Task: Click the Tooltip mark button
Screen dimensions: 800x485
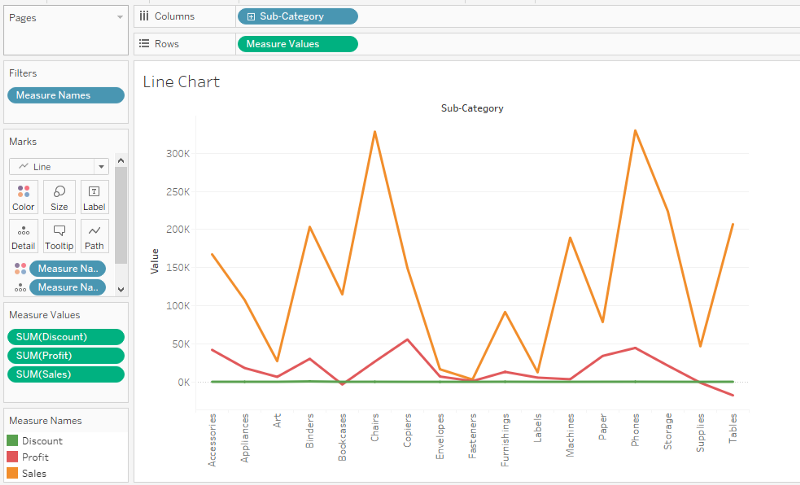Action: point(59,236)
